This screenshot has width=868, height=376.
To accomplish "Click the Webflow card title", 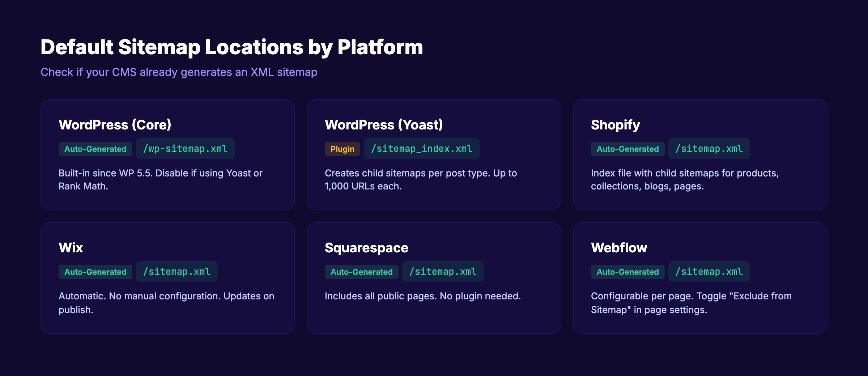I will [619, 247].
